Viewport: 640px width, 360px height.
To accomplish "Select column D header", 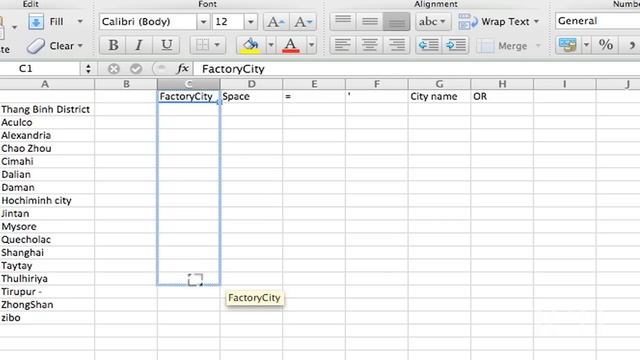I will (251, 84).
